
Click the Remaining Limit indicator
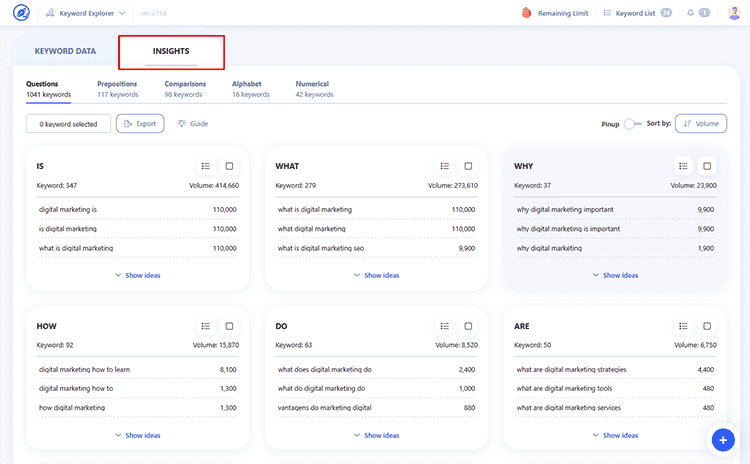pos(555,13)
